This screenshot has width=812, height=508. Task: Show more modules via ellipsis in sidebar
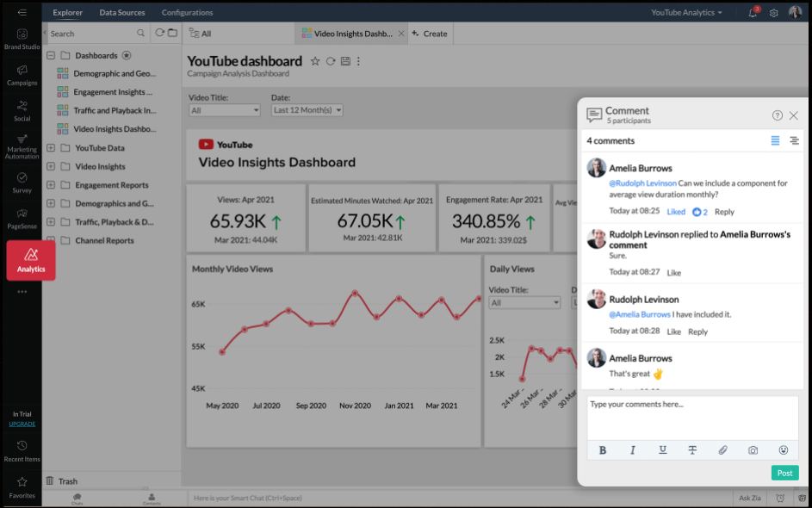(x=22, y=292)
